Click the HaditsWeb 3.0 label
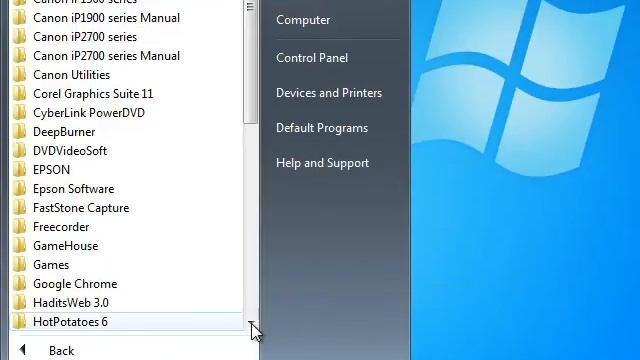This screenshot has width=640, height=360. tap(71, 303)
